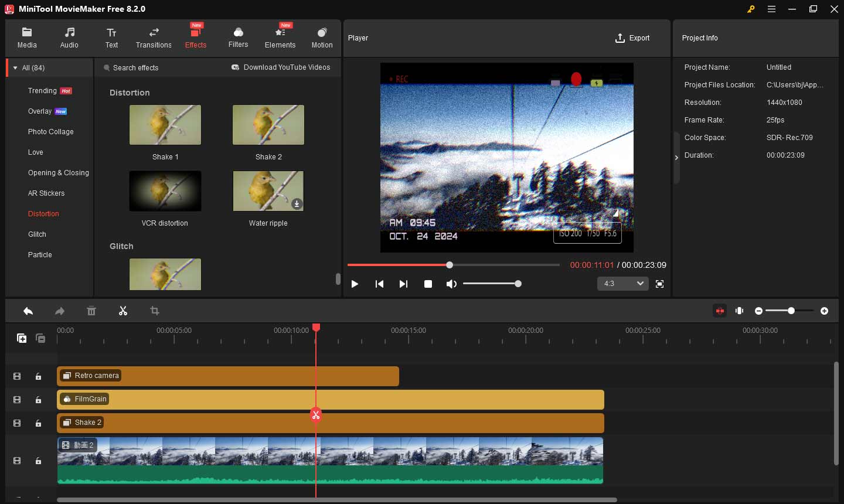
Task: Click the Crop tool icon
Action: [155, 311]
